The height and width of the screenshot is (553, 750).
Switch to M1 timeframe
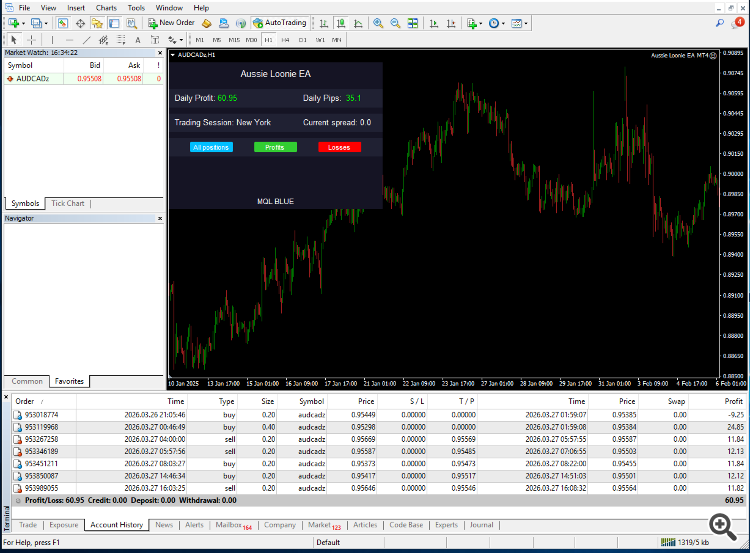coord(199,40)
